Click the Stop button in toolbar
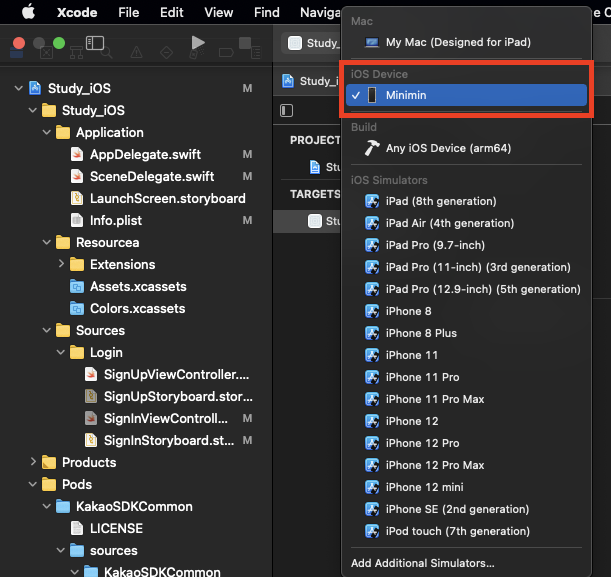Viewport: 611px width, 577px height. [245, 43]
